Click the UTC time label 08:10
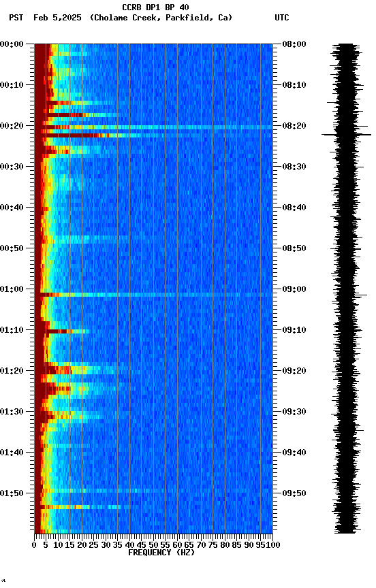The image size is (376, 588). [294, 85]
